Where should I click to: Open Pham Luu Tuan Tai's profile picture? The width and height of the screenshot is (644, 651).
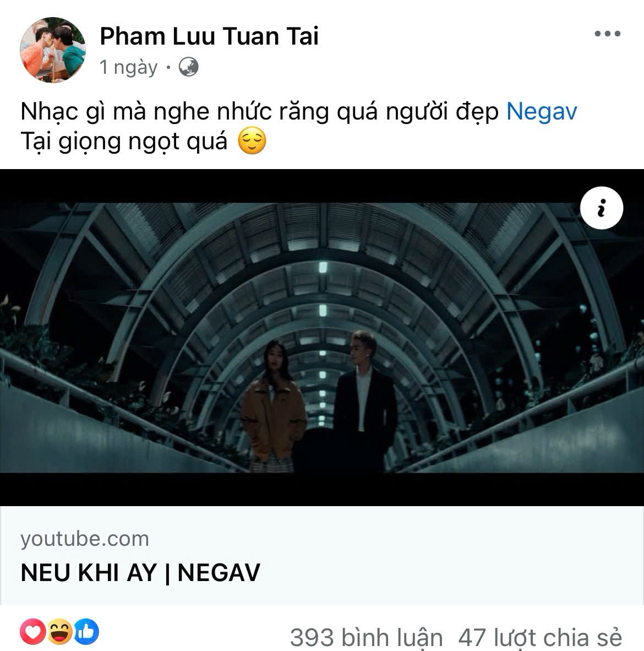click(53, 50)
